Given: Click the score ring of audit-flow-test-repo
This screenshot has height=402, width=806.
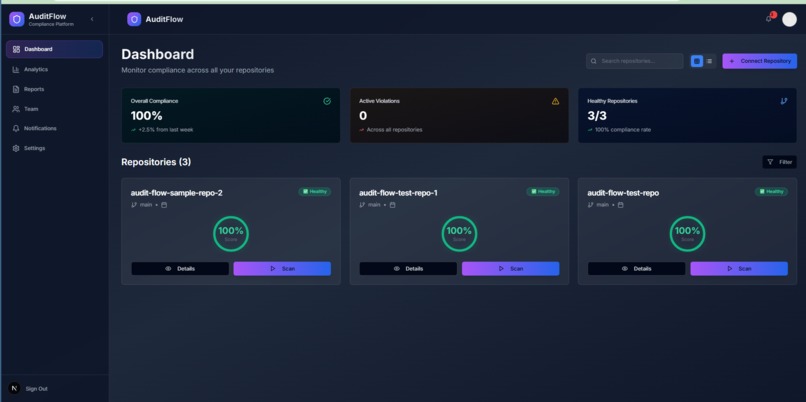Looking at the screenshot, I should click(687, 234).
